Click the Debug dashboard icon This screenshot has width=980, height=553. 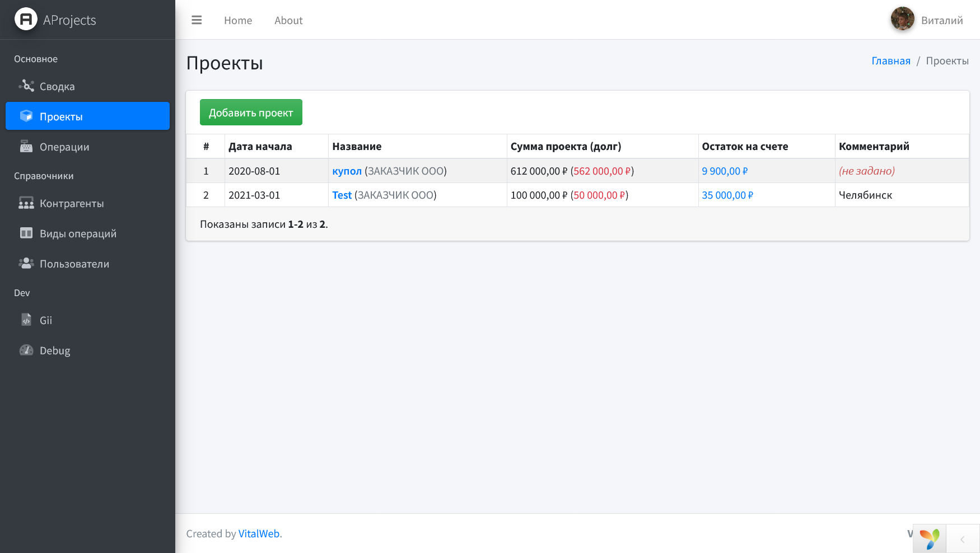[26, 350]
